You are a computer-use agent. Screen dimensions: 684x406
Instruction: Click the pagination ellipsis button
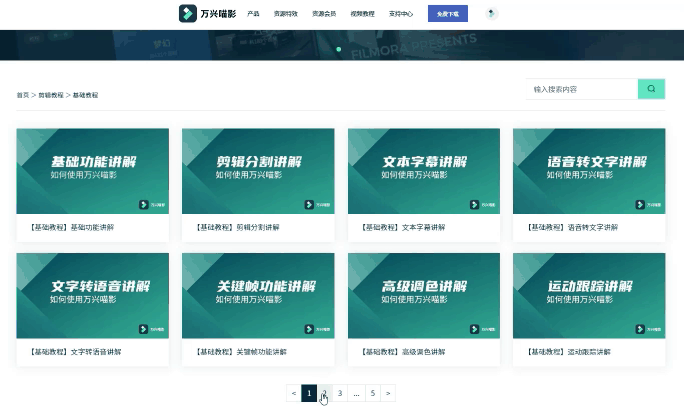[x=356, y=393]
